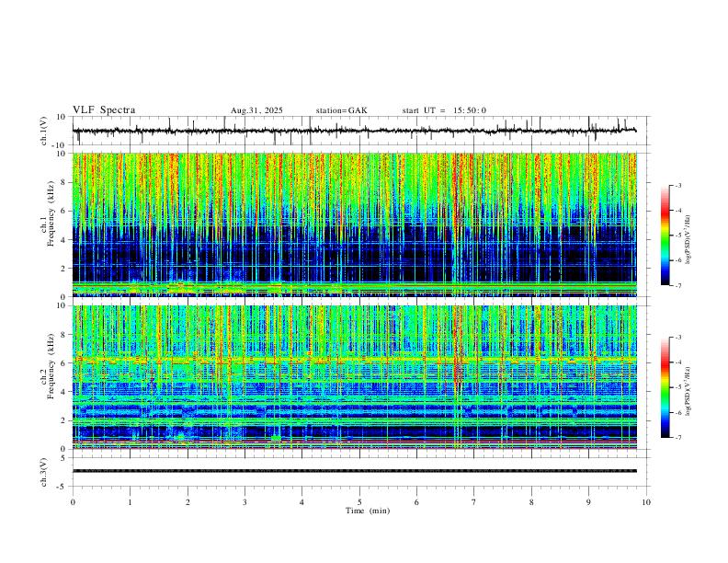
Task: Click the ch.3 flat black signal trace
Action: click(x=354, y=471)
